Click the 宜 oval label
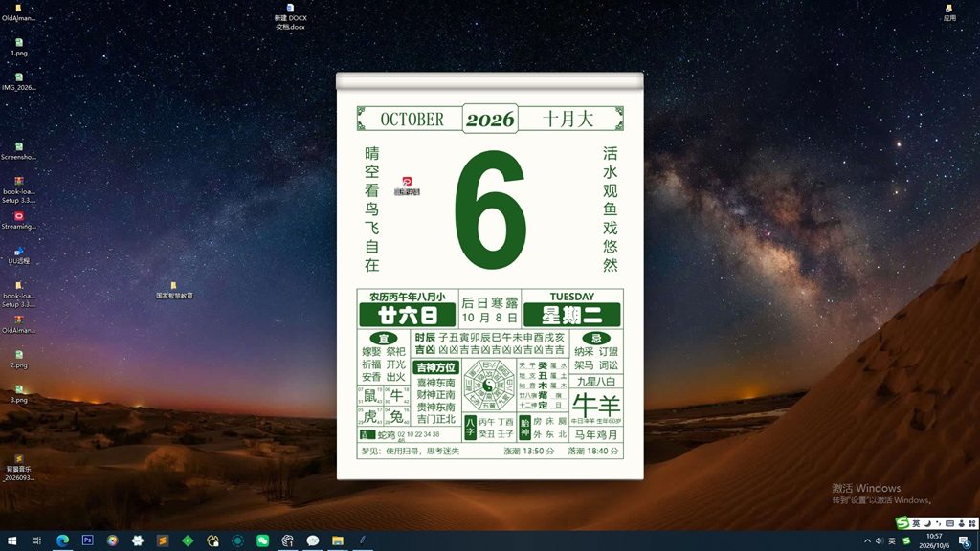Screen dimensions: 980x551 click(384, 338)
